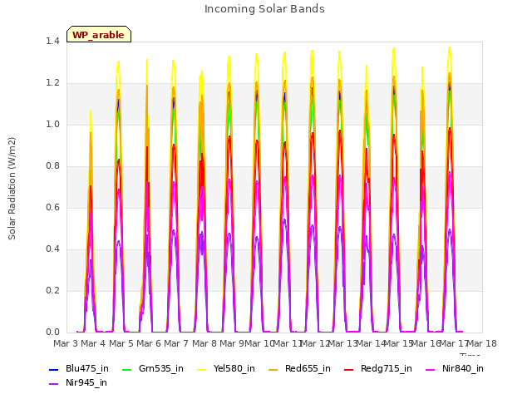Image resolution: width=532 pixels, height=399 pixels.
Task: Click the Incoming Solar Bands chart title
Action: pos(264,9)
